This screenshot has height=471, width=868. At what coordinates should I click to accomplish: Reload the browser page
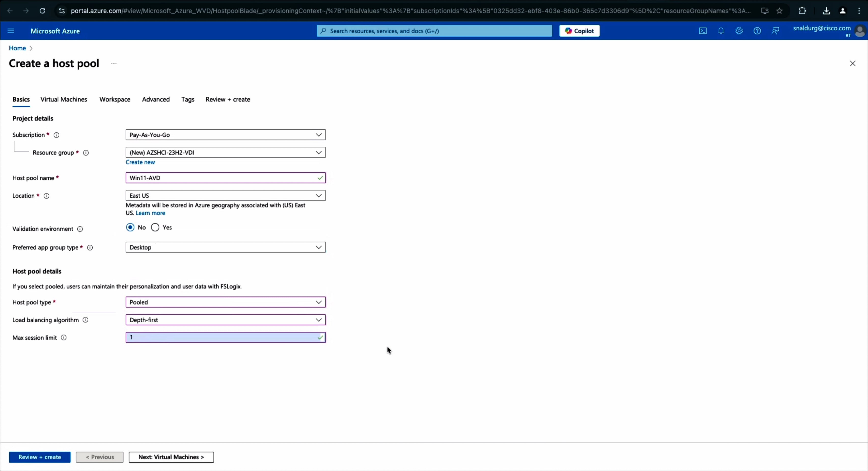pyautogui.click(x=43, y=11)
